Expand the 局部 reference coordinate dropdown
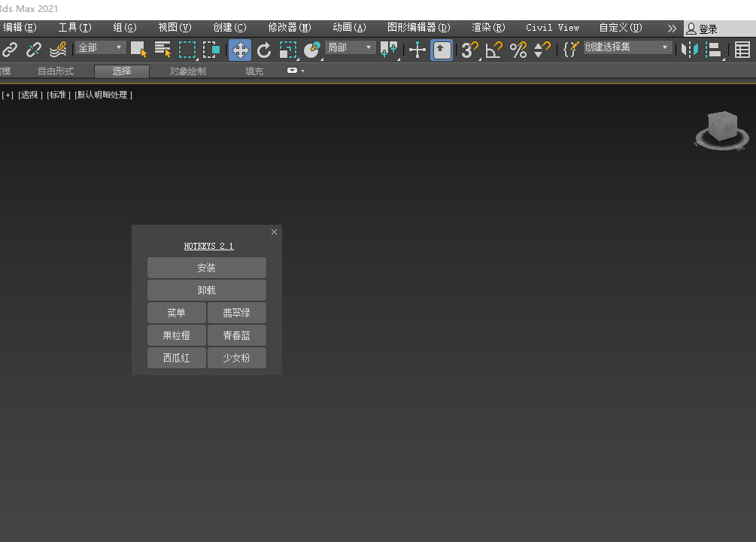Image resolution: width=756 pixels, height=542 pixels. 350,47
